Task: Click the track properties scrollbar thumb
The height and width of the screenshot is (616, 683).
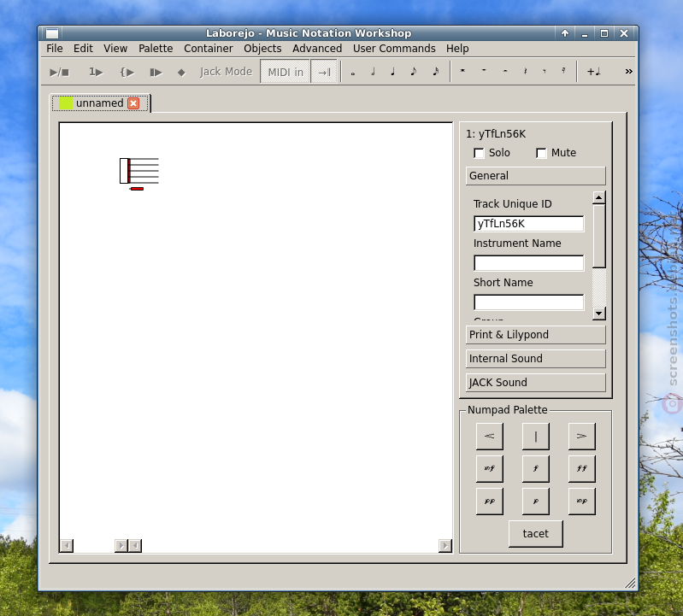Action: [x=599, y=237]
